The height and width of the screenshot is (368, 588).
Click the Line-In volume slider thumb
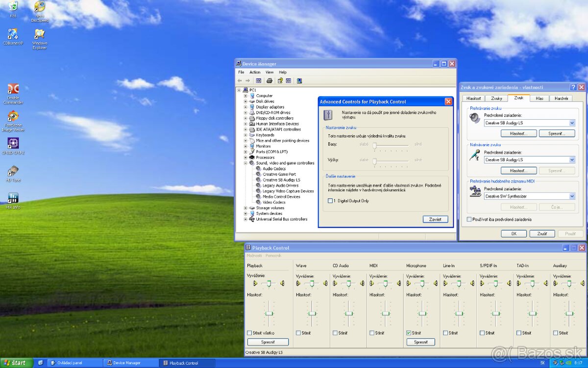(x=459, y=313)
